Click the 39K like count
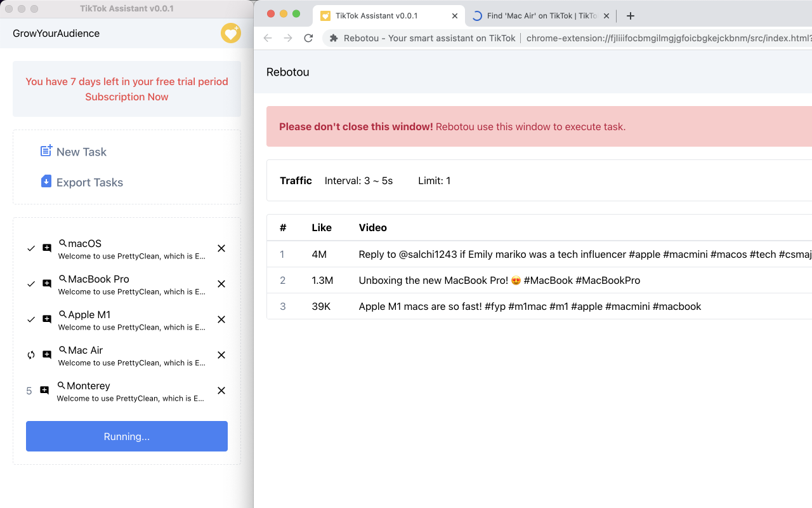This screenshot has height=508, width=812. click(321, 306)
